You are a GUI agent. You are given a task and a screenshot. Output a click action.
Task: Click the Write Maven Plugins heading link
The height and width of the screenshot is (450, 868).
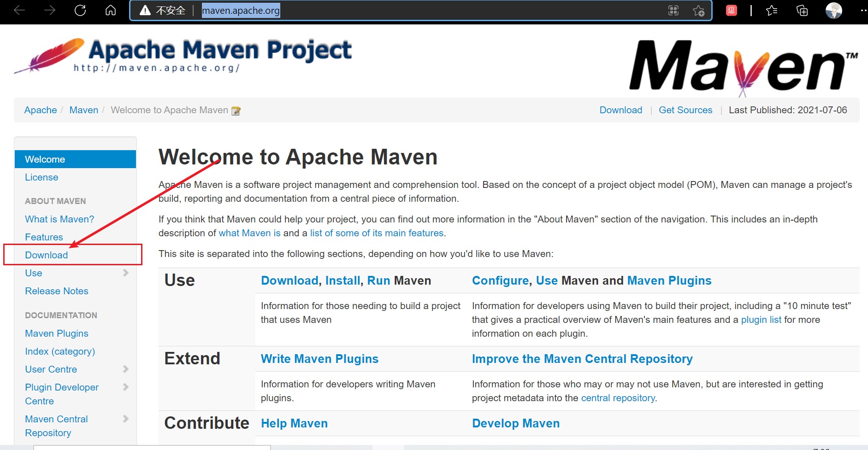coord(319,359)
